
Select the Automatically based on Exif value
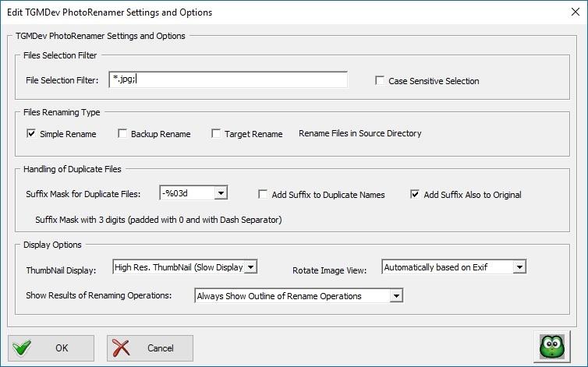tap(435, 267)
